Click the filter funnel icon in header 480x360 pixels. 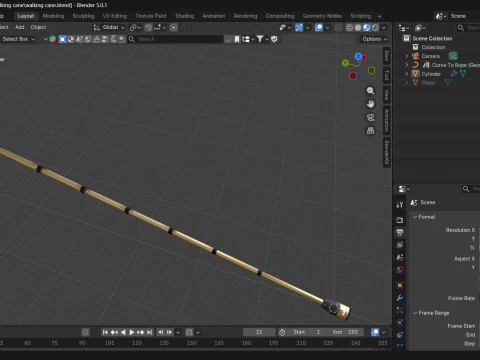260,39
